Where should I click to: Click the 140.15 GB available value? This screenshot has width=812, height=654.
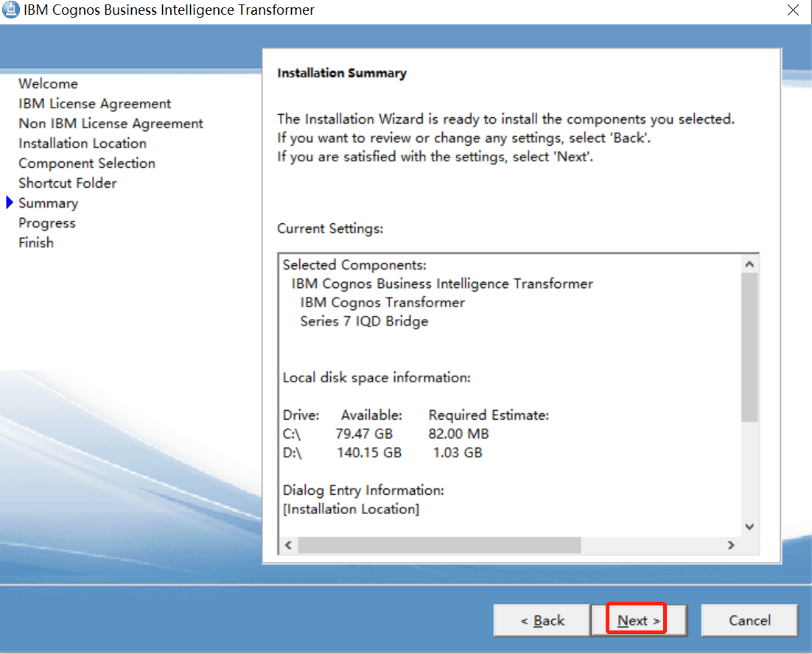coord(369,453)
